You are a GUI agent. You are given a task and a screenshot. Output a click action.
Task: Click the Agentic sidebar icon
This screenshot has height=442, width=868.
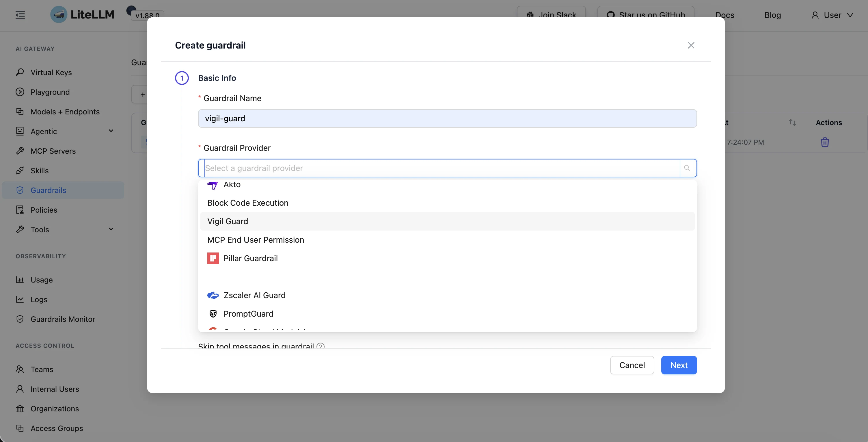[x=20, y=131]
